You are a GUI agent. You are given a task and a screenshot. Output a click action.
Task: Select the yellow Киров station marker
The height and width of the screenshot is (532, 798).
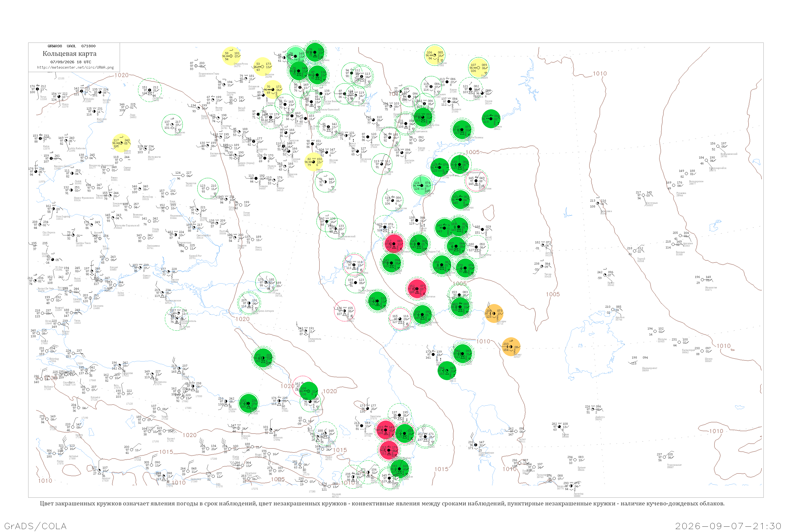click(x=478, y=67)
